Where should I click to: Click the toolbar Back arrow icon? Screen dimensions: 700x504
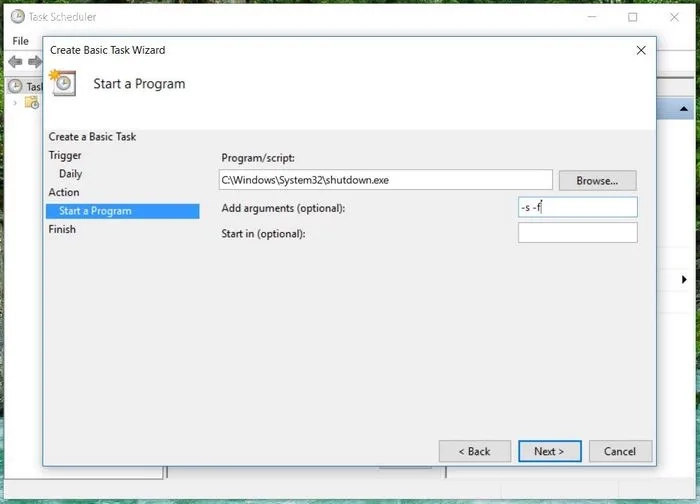(x=15, y=62)
